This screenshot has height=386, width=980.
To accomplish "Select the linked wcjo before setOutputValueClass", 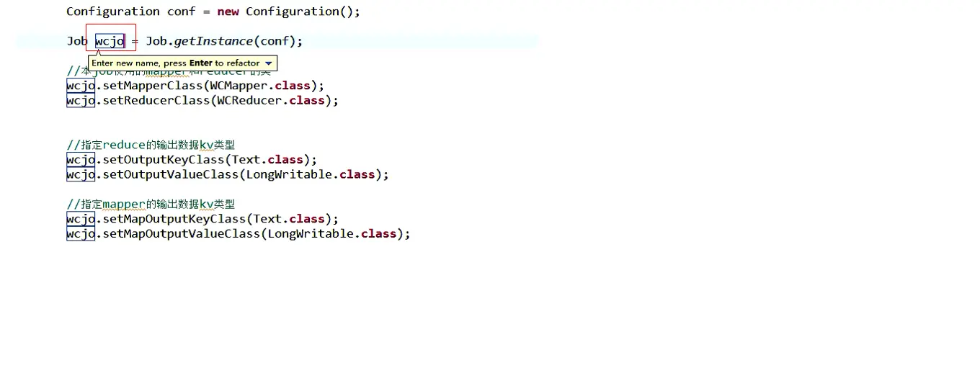I will tap(81, 175).
